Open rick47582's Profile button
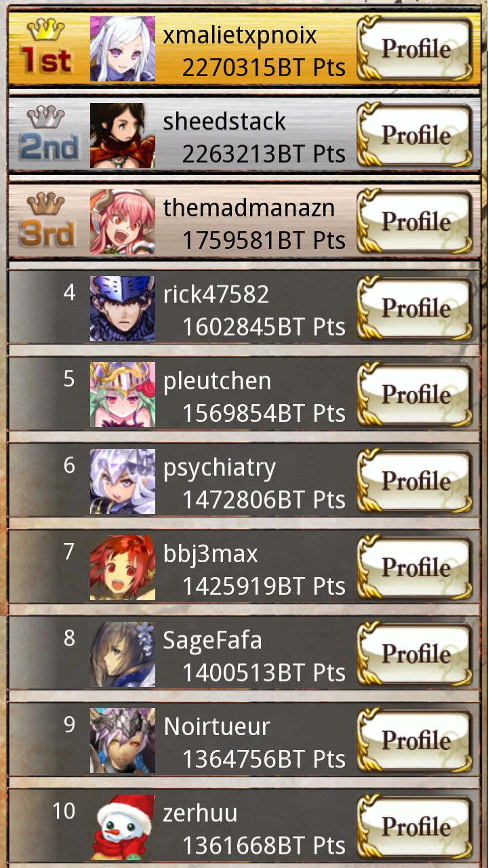This screenshot has height=868, width=488. (414, 308)
